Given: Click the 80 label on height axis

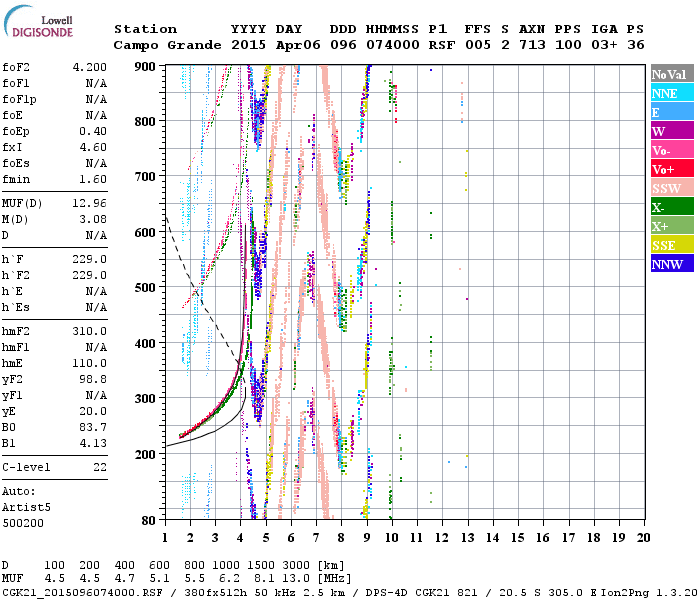Looking at the screenshot, I should point(149,520).
